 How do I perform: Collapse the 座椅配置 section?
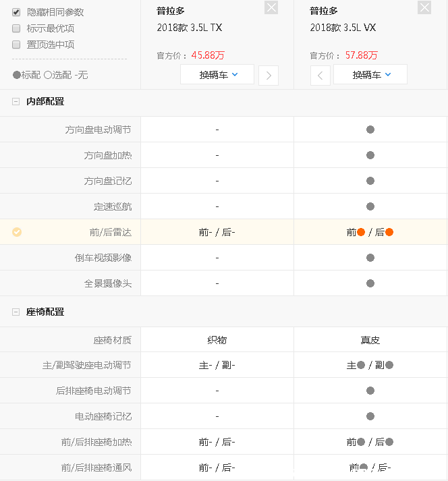[x=16, y=312]
